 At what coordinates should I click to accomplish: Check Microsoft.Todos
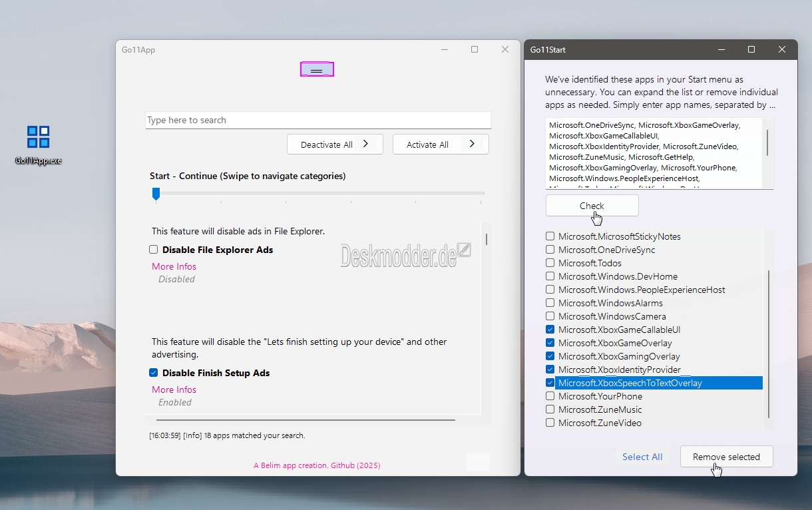[x=550, y=263]
